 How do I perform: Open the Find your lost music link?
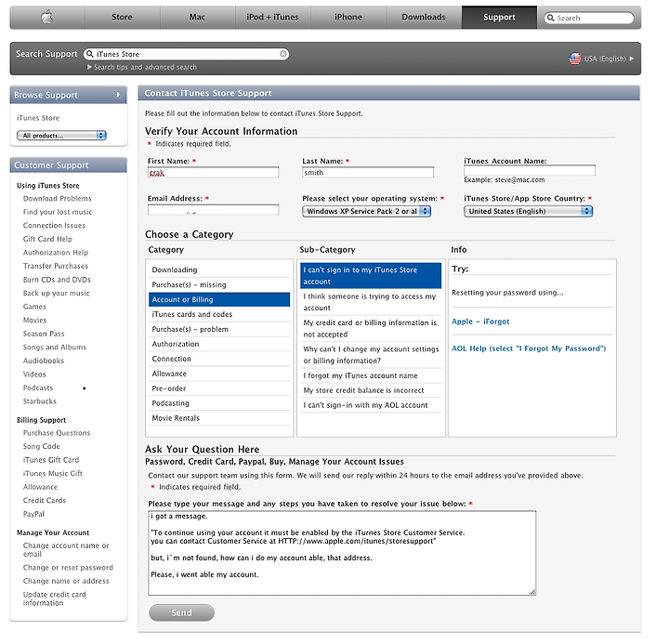[x=58, y=212]
